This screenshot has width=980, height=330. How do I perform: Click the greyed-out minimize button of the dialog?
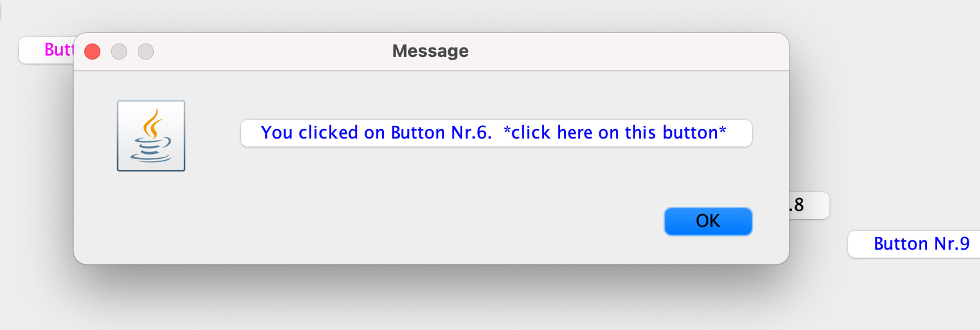pos(119,52)
